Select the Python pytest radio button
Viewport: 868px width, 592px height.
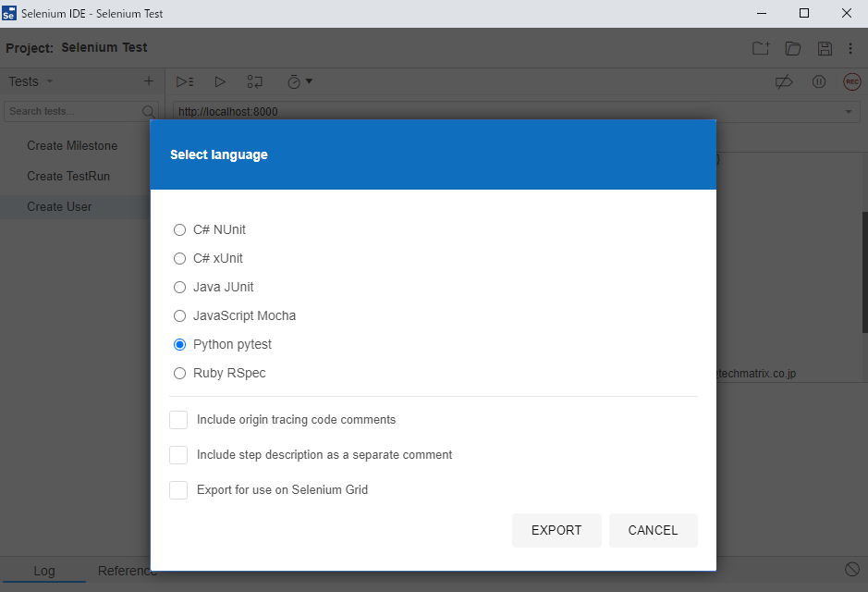[x=179, y=344]
